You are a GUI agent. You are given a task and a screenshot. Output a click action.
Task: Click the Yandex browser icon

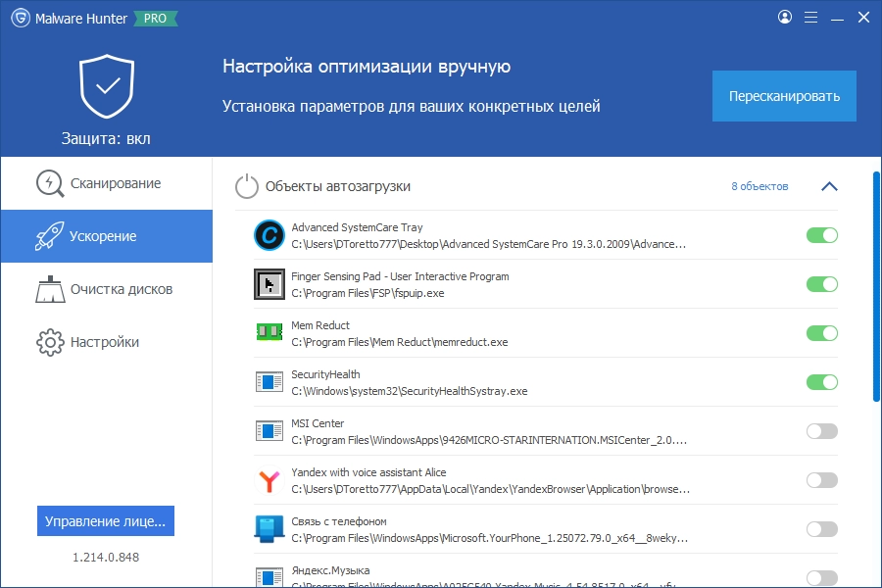pos(269,480)
